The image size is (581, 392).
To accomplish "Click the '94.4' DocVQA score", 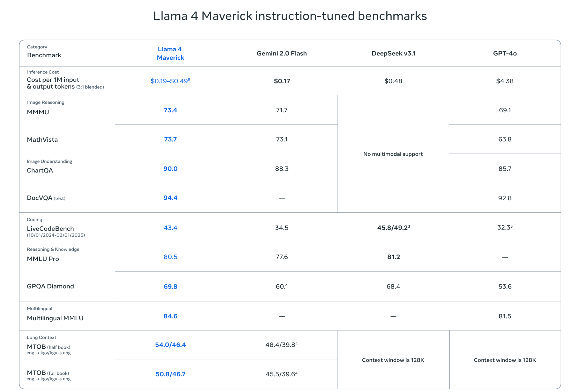I will tap(170, 198).
